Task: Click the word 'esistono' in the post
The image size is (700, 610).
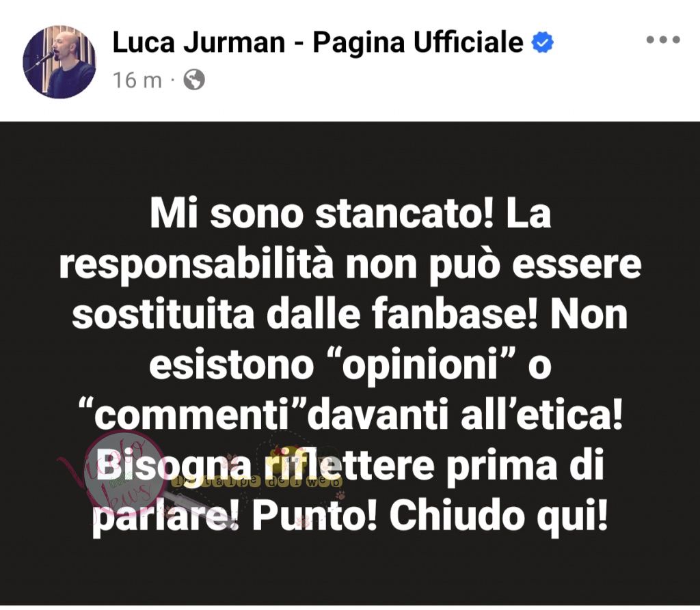Action: click(x=231, y=365)
